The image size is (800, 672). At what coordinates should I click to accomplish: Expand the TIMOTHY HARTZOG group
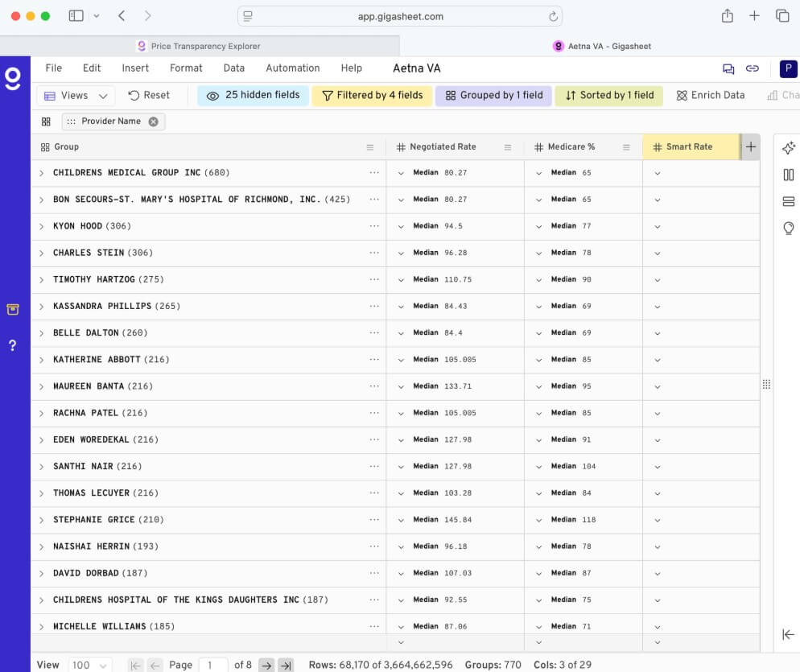pyautogui.click(x=41, y=279)
